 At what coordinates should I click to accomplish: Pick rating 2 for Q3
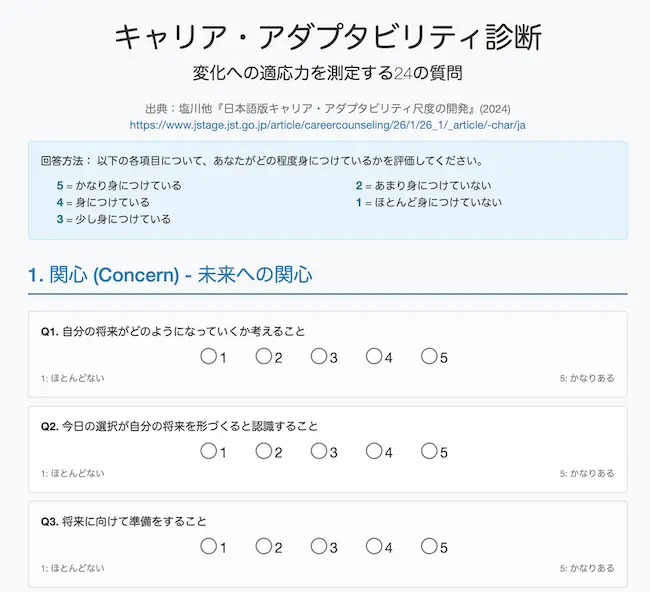(264, 546)
